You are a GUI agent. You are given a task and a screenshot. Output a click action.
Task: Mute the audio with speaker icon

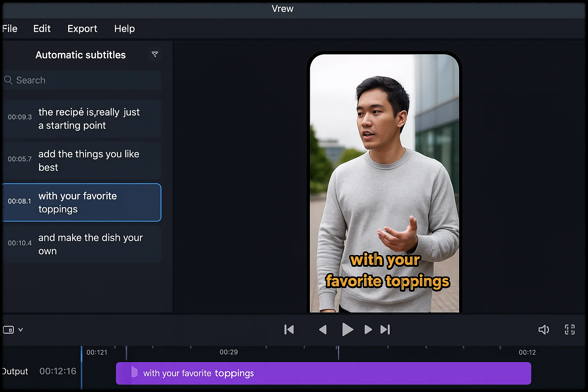544,330
